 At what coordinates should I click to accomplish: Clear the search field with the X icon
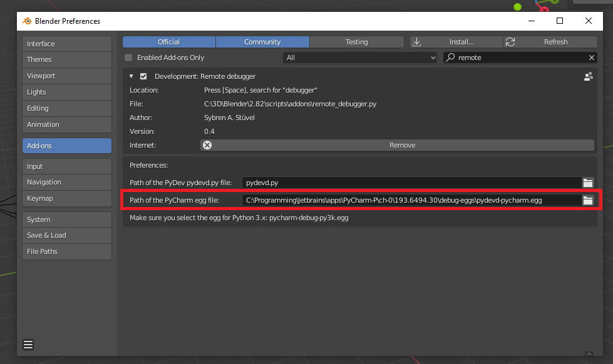(591, 57)
